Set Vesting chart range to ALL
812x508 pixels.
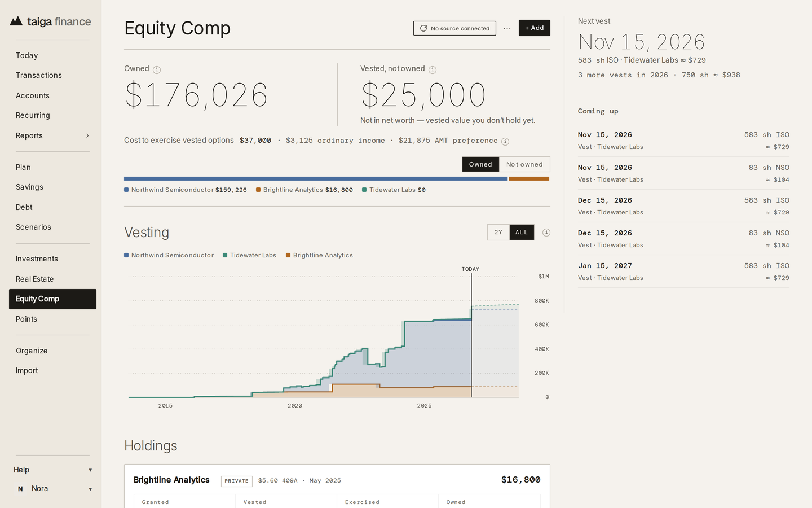[x=522, y=233]
